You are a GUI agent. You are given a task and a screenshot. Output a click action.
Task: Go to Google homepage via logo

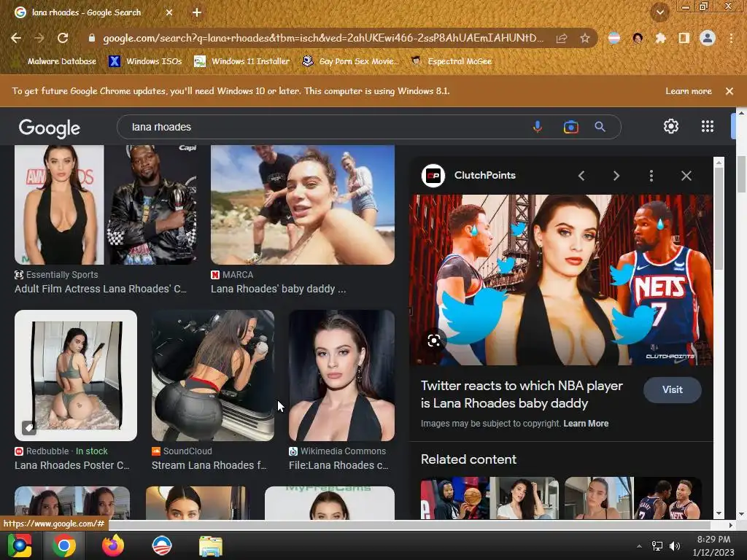pyautogui.click(x=49, y=128)
